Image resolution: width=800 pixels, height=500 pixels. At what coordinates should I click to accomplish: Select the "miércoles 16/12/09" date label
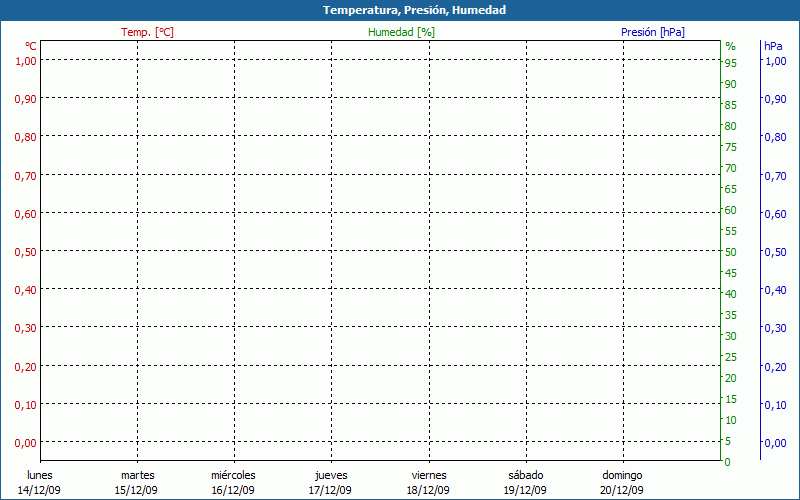233,482
